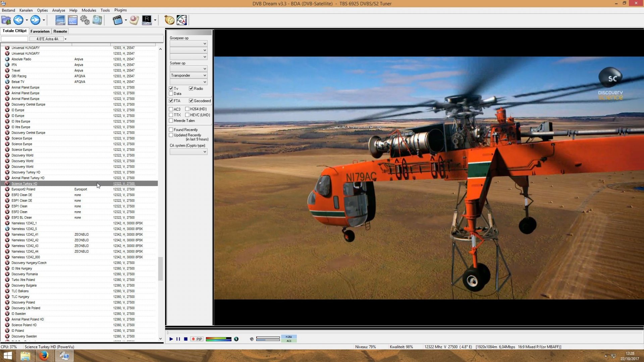
Task: Select the settings gears toolbar icon
Action: pos(85,20)
